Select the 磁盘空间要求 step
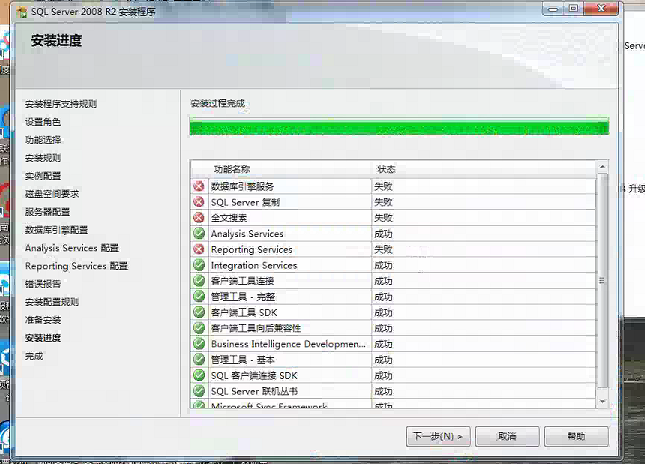Screen dimensions: 645x464 coord(52,194)
